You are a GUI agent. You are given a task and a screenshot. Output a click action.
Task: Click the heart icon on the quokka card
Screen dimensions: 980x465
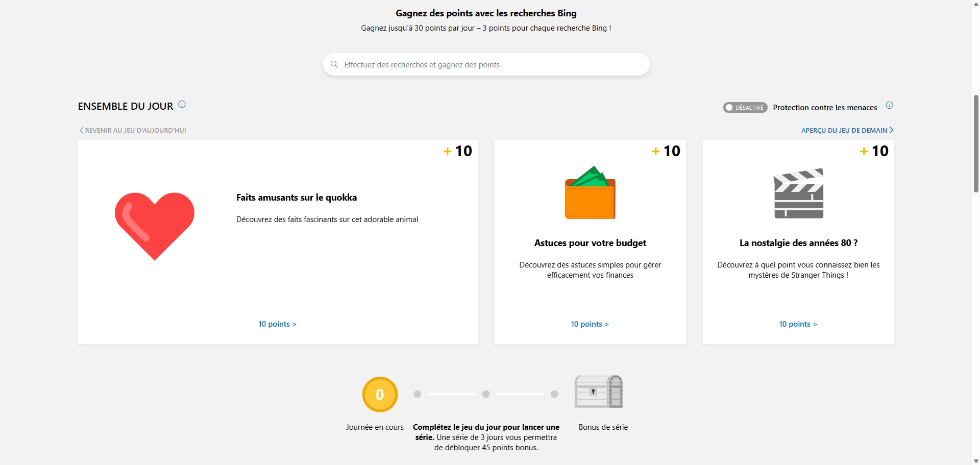click(x=155, y=226)
